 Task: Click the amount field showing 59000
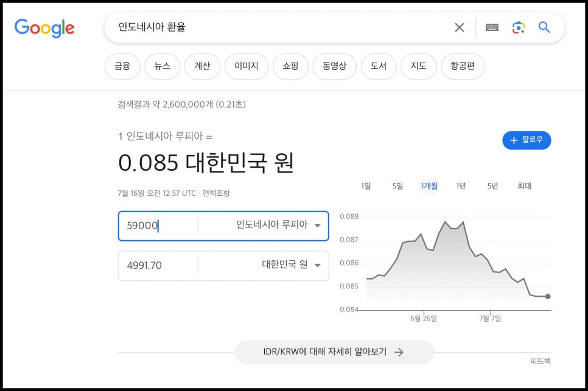coord(158,226)
